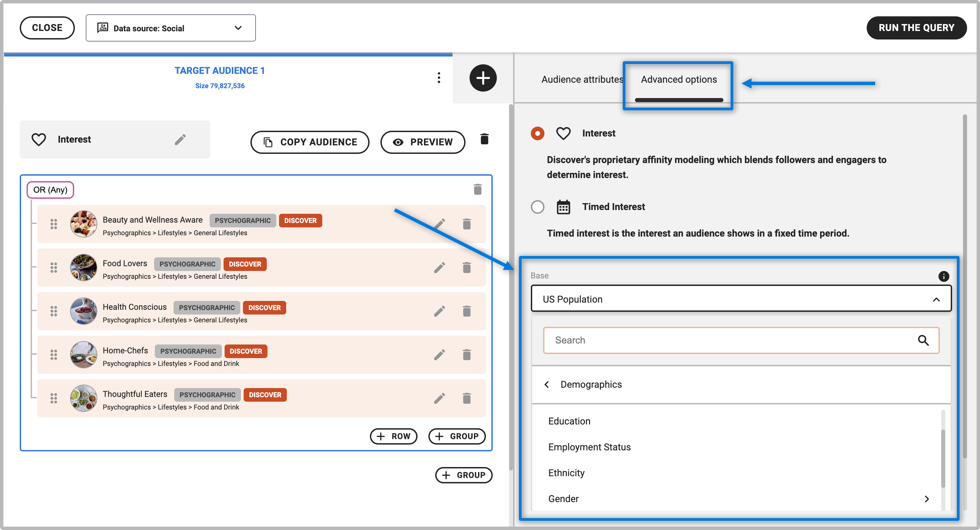Image resolution: width=980 pixels, height=530 pixels.
Task: Select the Interest radio button
Action: pos(537,133)
